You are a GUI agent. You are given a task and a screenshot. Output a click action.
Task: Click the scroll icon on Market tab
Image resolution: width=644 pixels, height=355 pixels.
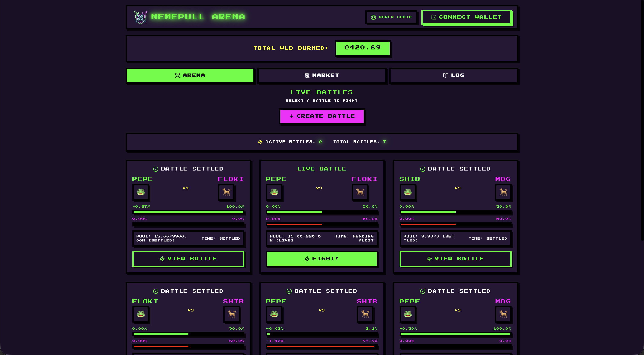307,76
